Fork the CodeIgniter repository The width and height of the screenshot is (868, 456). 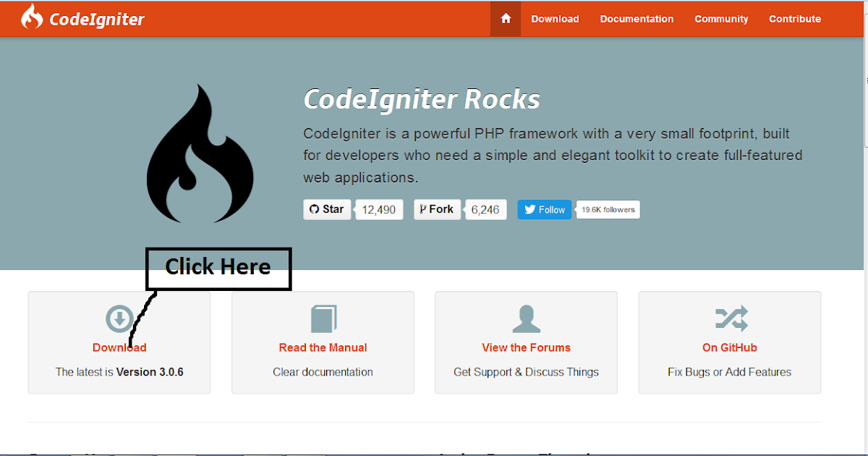[x=437, y=209]
